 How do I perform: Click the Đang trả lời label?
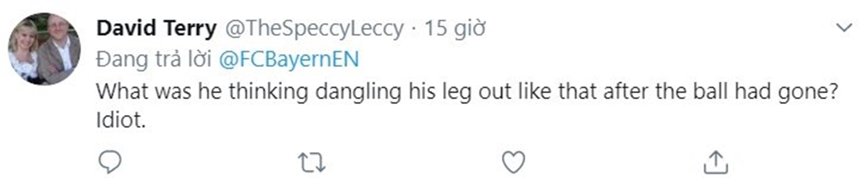pos(154,59)
